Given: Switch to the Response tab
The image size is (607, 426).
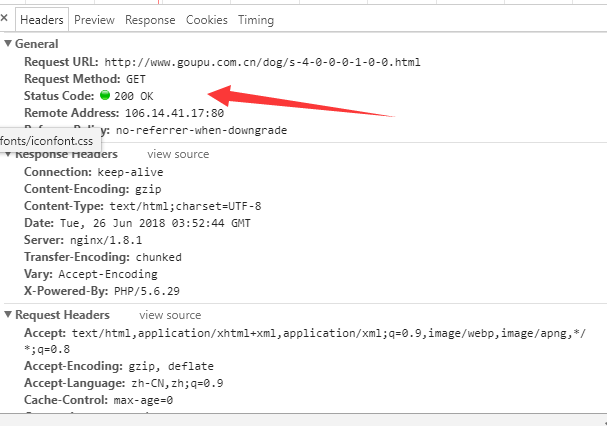Looking at the screenshot, I should point(150,20).
